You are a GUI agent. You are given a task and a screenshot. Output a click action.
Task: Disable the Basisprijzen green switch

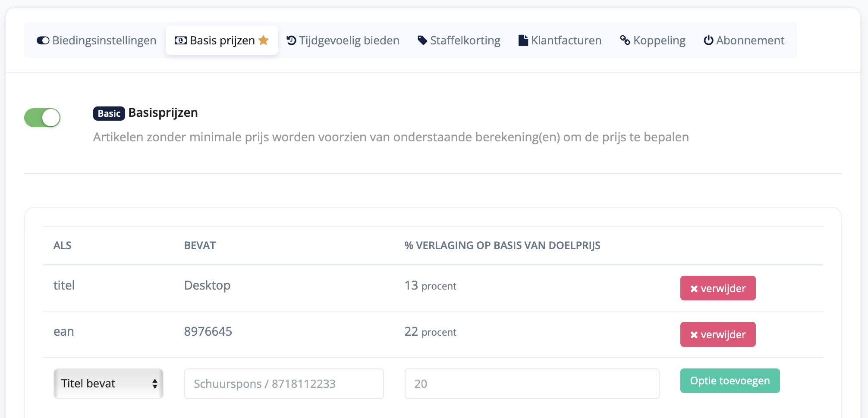42,118
